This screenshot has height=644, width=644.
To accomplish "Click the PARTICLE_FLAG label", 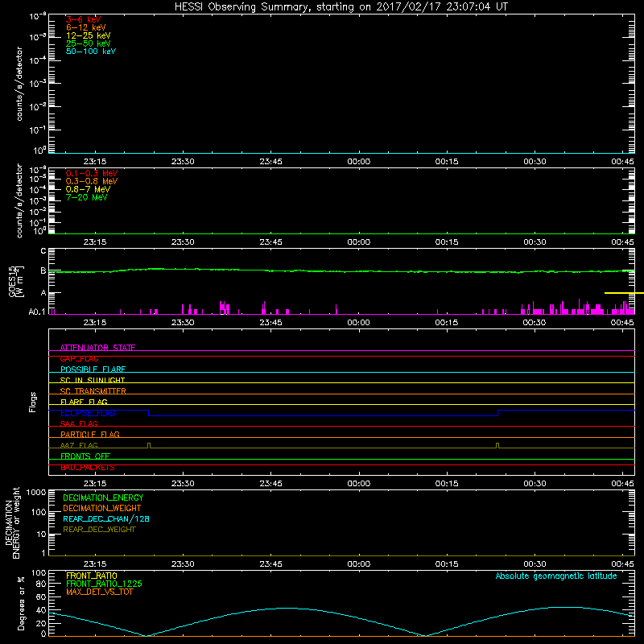I will (90, 434).
